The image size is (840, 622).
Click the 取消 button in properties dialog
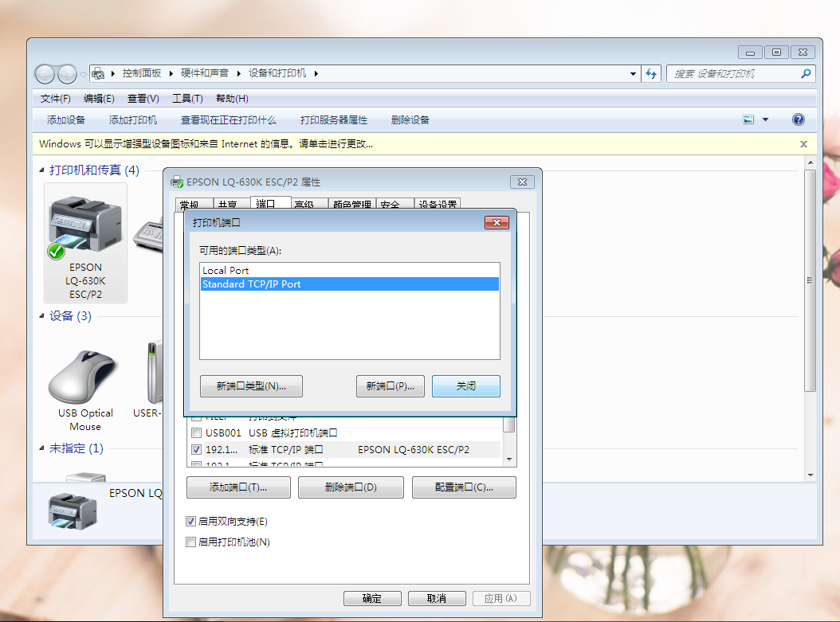pos(437,598)
